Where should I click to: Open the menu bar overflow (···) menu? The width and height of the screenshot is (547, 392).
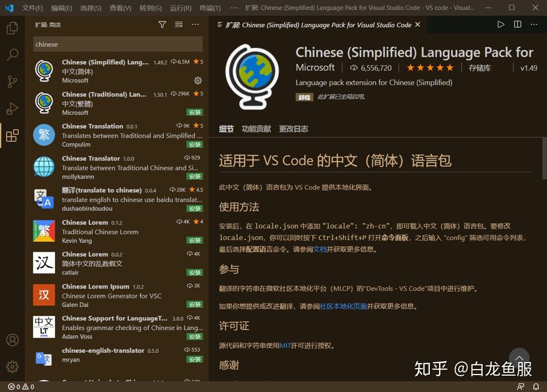click(x=234, y=8)
